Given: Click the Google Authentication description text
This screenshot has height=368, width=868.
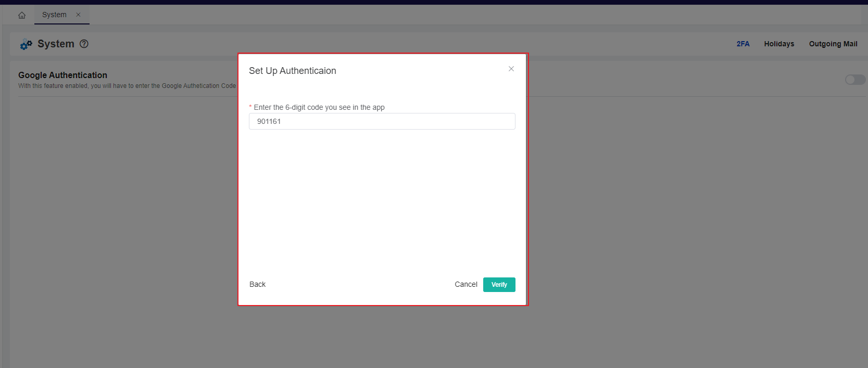Looking at the screenshot, I should click(127, 86).
